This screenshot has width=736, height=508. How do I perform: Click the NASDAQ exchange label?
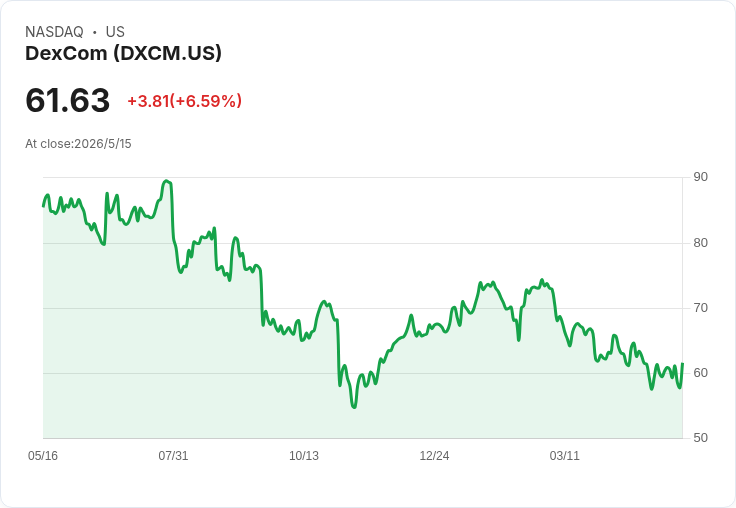[54, 32]
